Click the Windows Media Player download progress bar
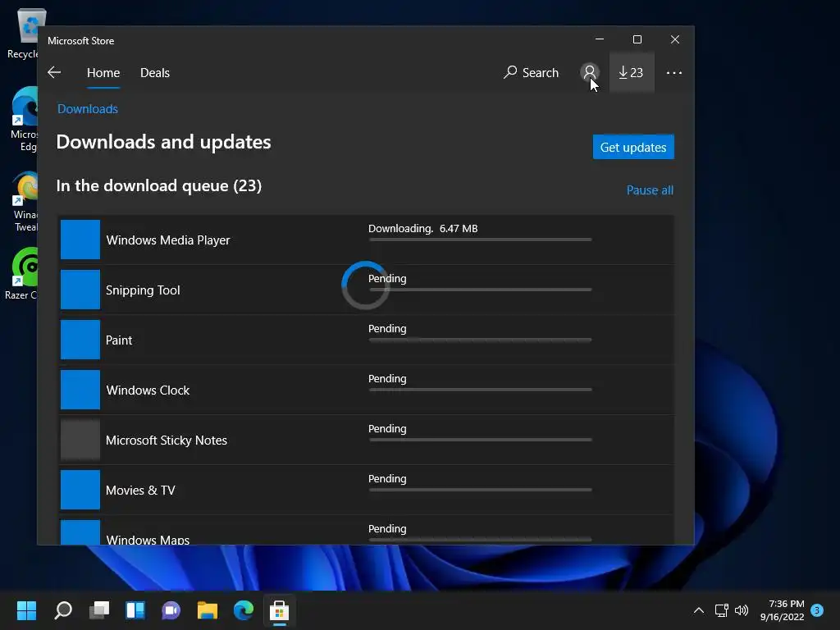This screenshot has width=840, height=630. click(480, 240)
